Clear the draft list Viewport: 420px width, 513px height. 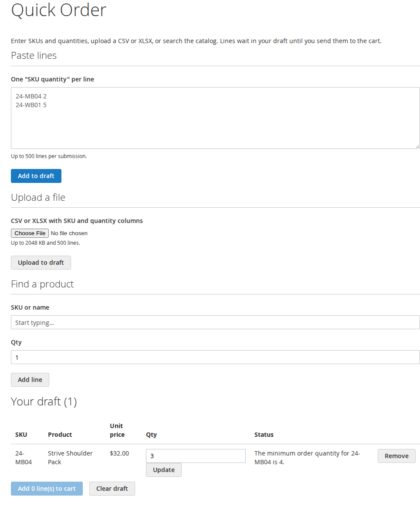(x=112, y=489)
